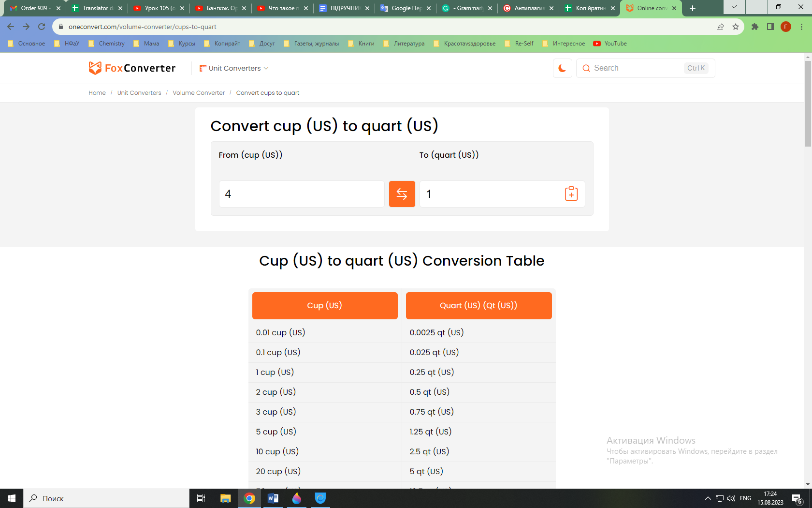Viewport: 812px width, 508px height.
Task: Open File Explorer in taskbar
Action: click(x=225, y=498)
